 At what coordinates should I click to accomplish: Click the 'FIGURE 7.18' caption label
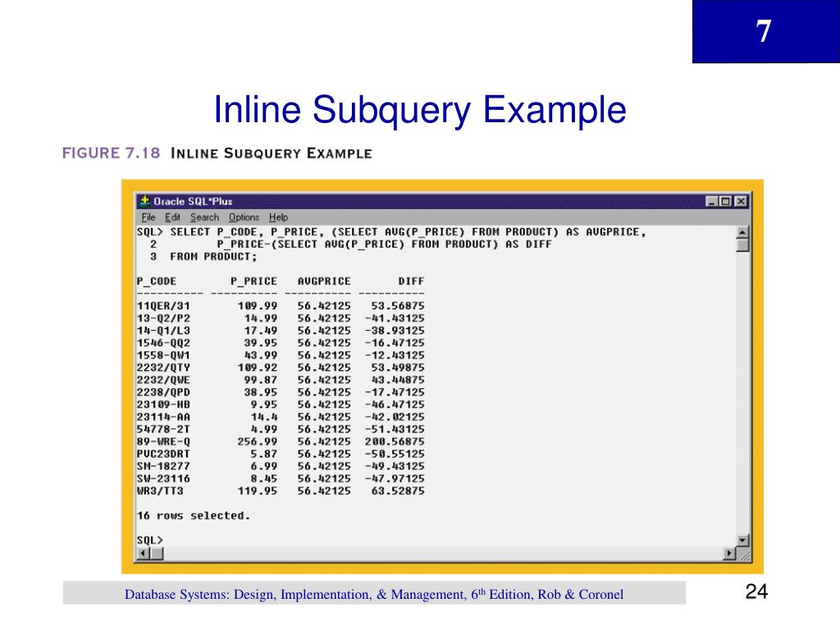tap(111, 153)
